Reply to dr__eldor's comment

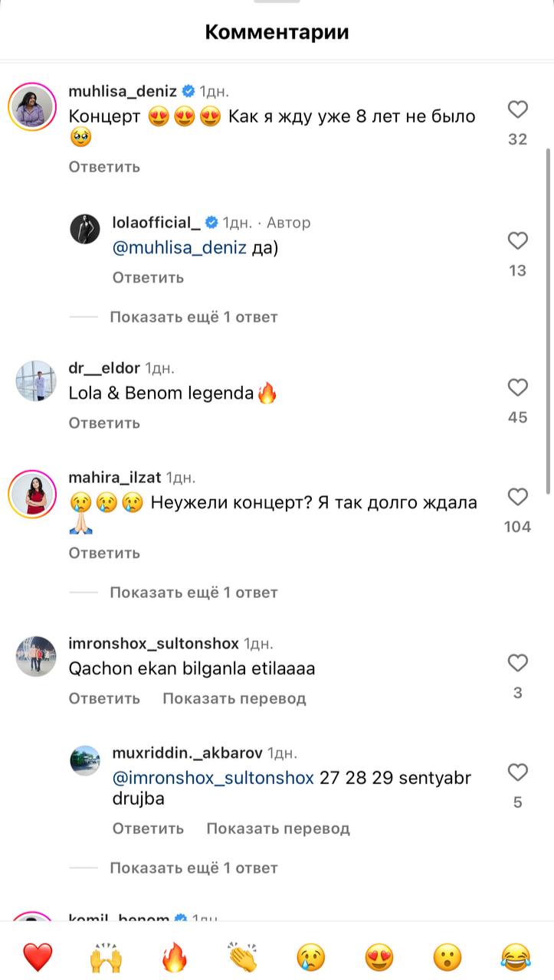click(104, 423)
